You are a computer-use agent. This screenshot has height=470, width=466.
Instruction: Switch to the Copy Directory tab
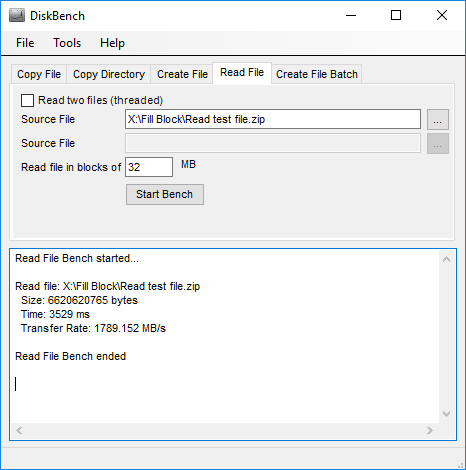[109, 74]
